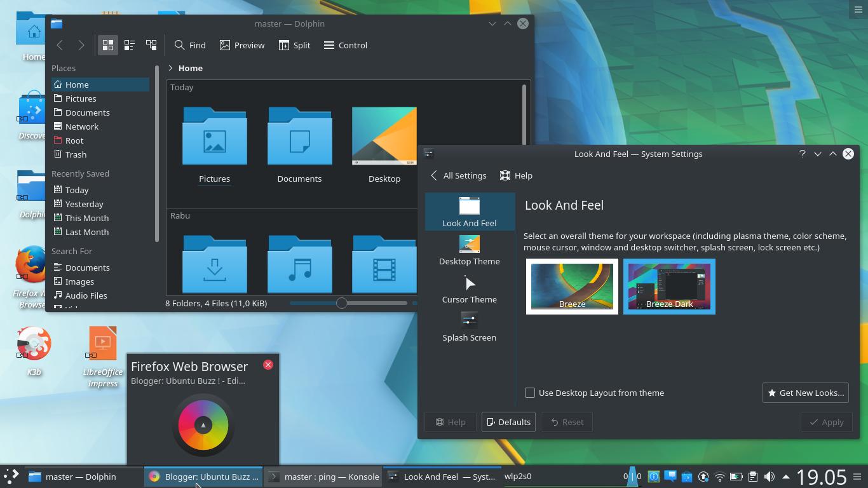
Task: Select the Compact view mode in Dolphin
Action: (129, 45)
